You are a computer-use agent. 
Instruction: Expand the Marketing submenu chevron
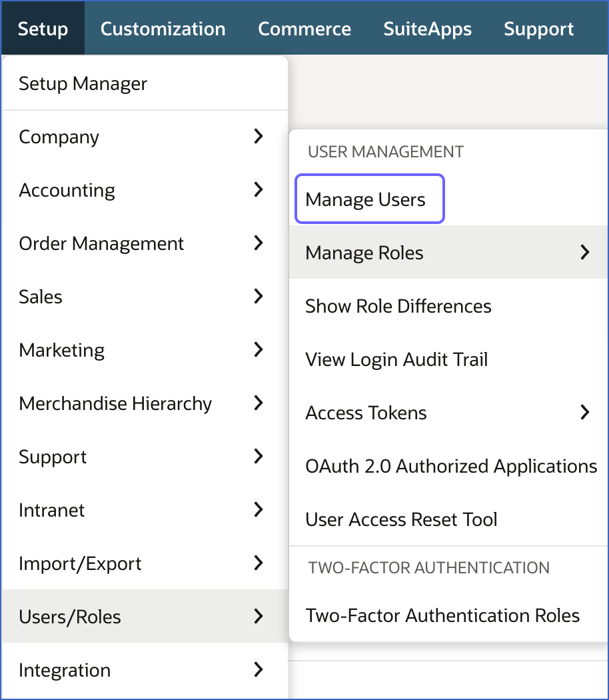tap(259, 349)
